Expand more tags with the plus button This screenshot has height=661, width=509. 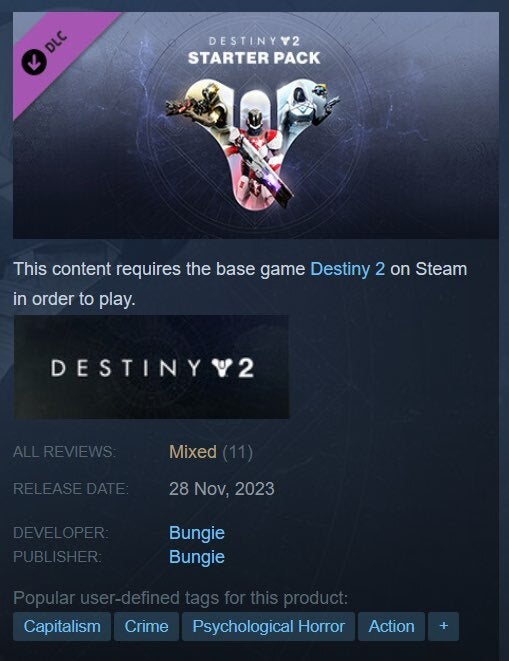click(443, 626)
